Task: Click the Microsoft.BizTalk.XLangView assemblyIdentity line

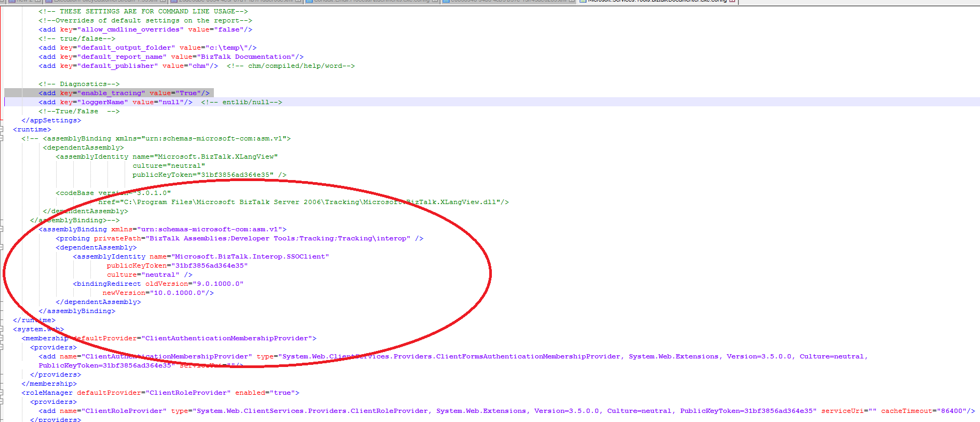Action: [x=167, y=157]
